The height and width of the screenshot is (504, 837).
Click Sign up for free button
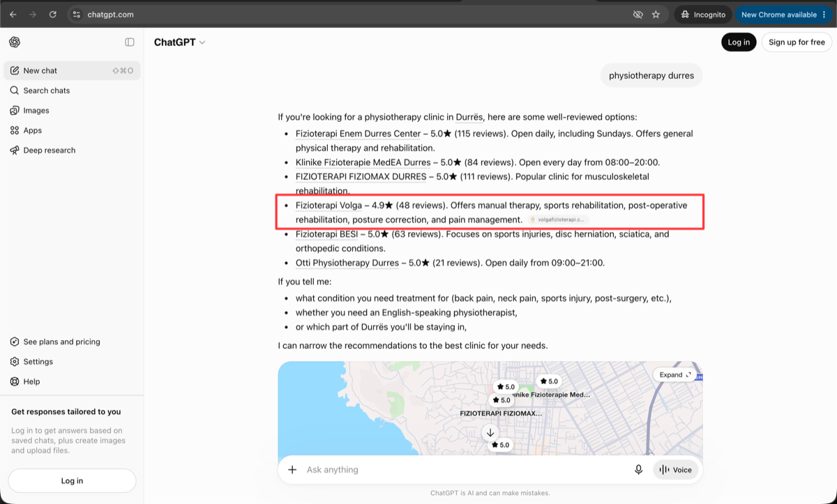point(797,43)
